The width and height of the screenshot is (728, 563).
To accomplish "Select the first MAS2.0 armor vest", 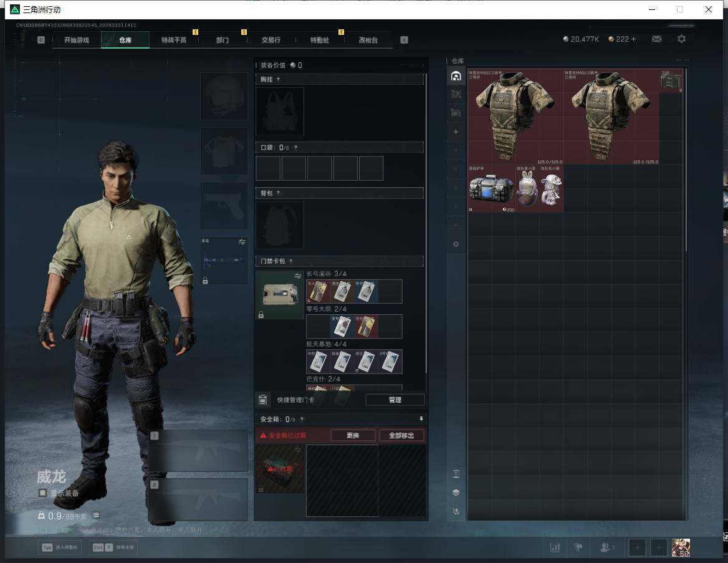I will [515, 117].
